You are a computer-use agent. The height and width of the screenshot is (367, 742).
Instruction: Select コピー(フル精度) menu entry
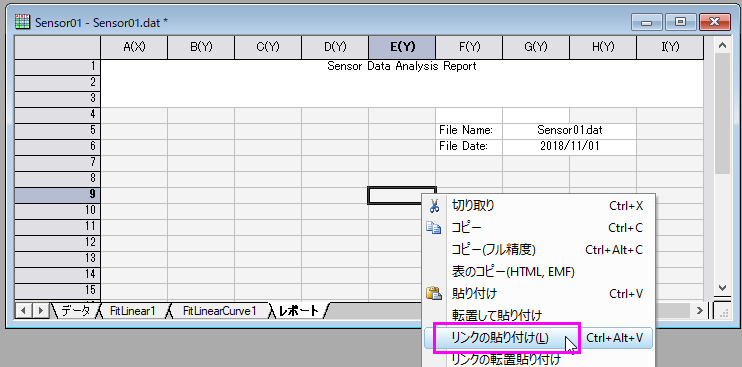point(538,250)
